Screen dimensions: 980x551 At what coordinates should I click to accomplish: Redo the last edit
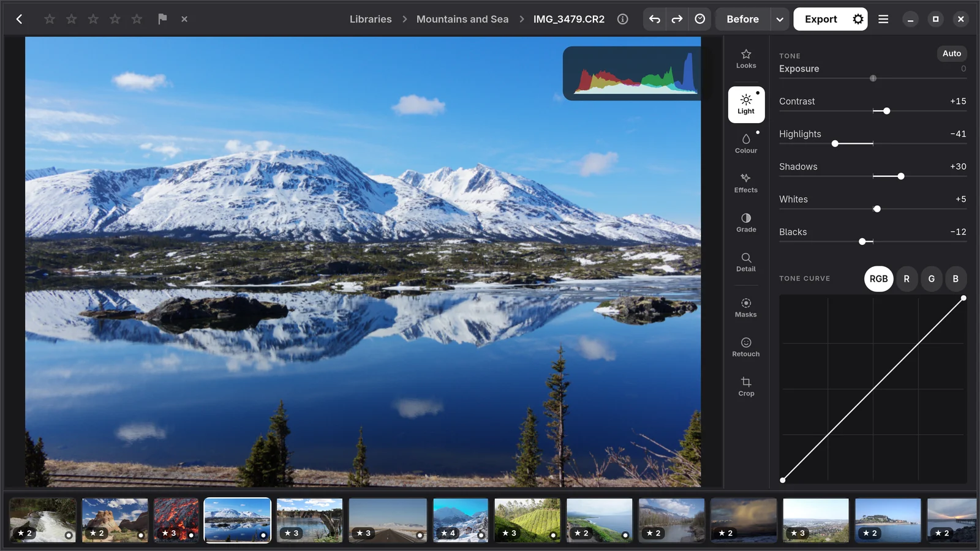[x=677, y=19]
